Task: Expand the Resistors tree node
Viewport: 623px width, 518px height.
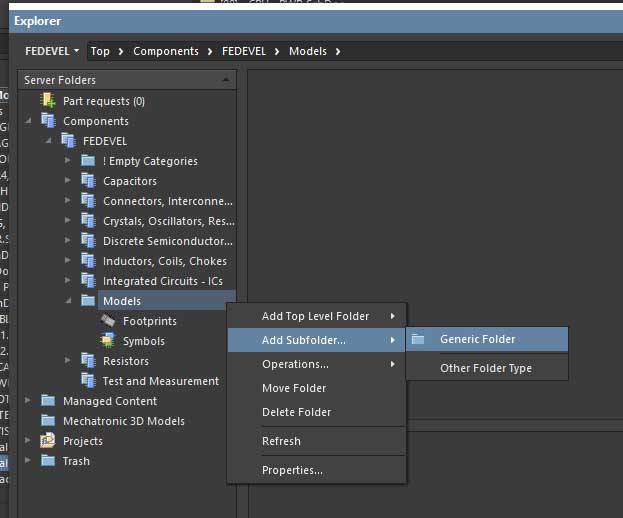Action: [68, 361]
